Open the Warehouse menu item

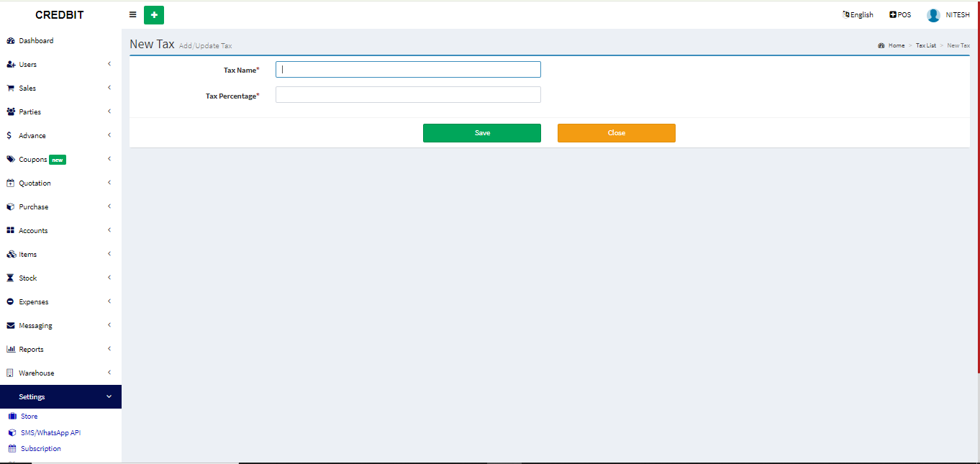tap(60, 373)
